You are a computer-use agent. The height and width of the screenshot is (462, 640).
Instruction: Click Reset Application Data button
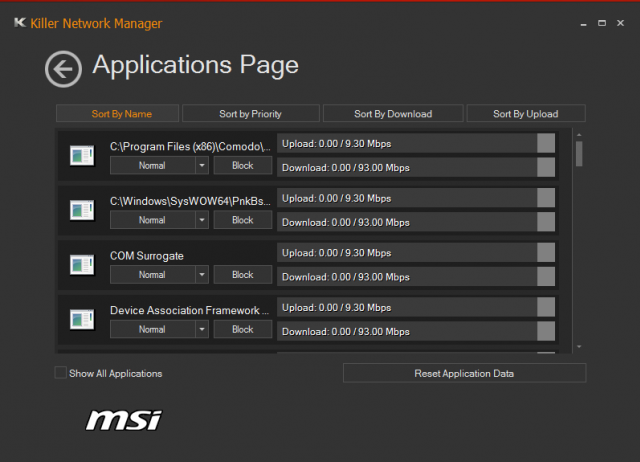click(x=464, y=373)
